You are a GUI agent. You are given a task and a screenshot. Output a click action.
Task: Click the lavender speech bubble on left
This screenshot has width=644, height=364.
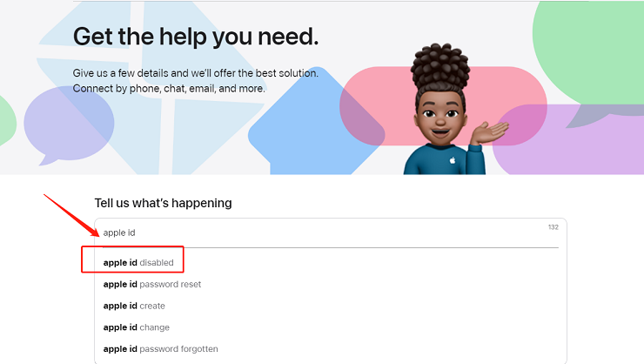pos(68,124)
